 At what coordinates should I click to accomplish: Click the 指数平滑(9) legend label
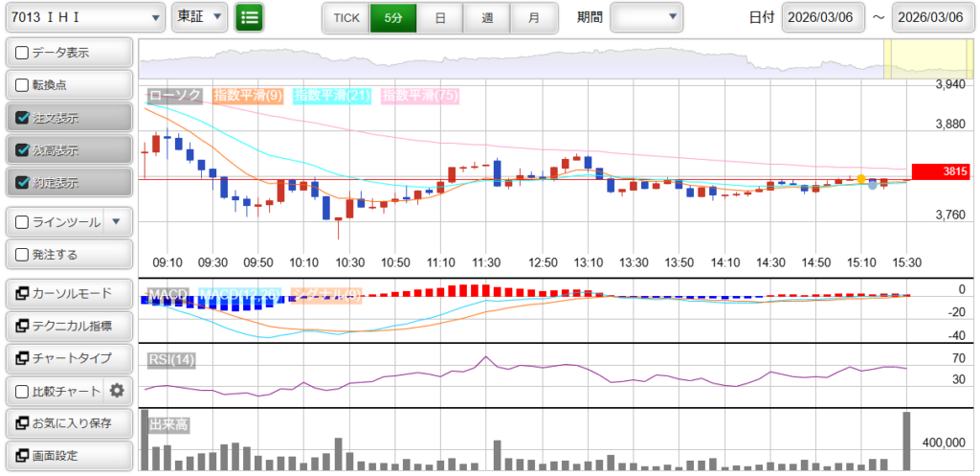(x=247, y=96)
